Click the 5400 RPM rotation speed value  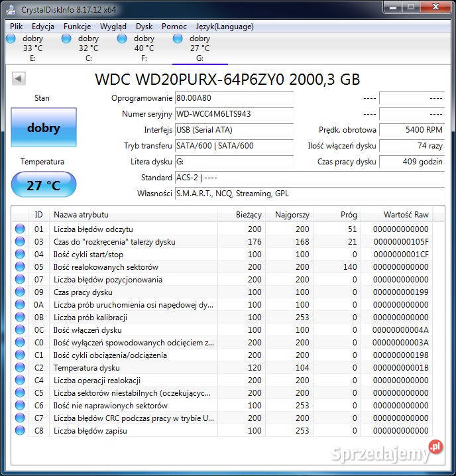pos(412,130)
